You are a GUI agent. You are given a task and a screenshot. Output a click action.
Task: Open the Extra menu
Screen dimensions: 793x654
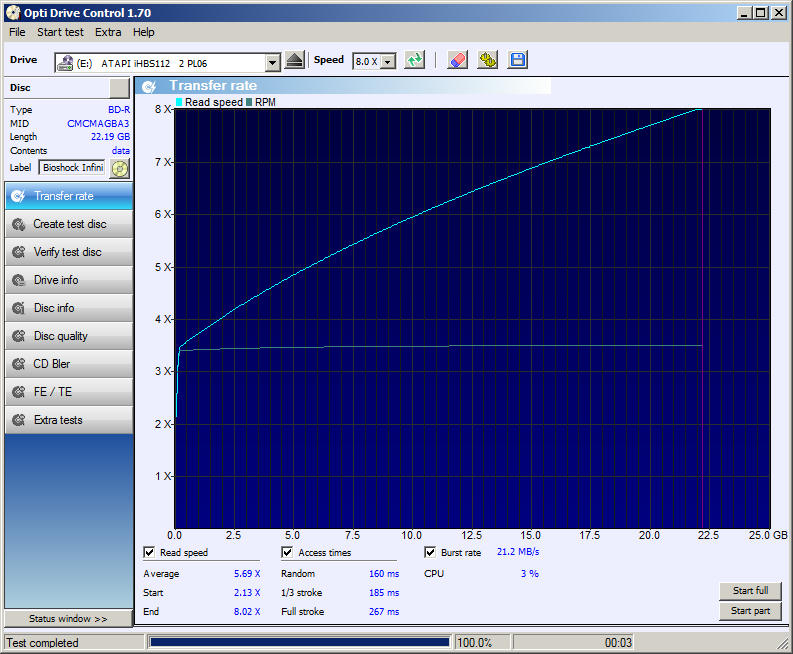(x=108, y=32)
